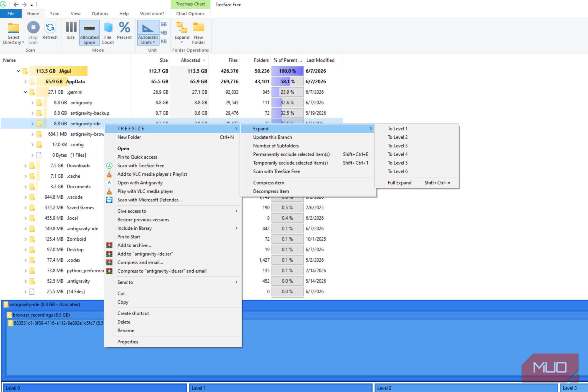588x392 pixels.
Task: Click the antigravity folder icon under .gemini
Action: click(x=39, y=102)
